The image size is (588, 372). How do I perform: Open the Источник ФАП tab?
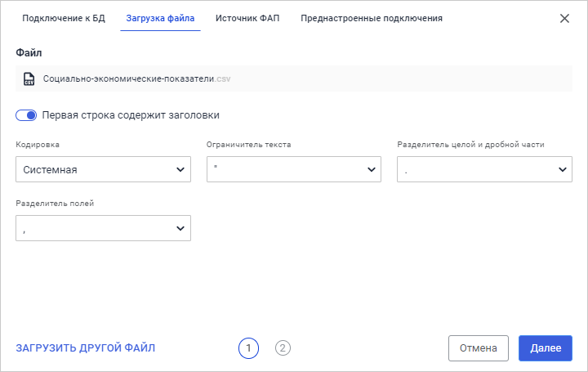247,18
